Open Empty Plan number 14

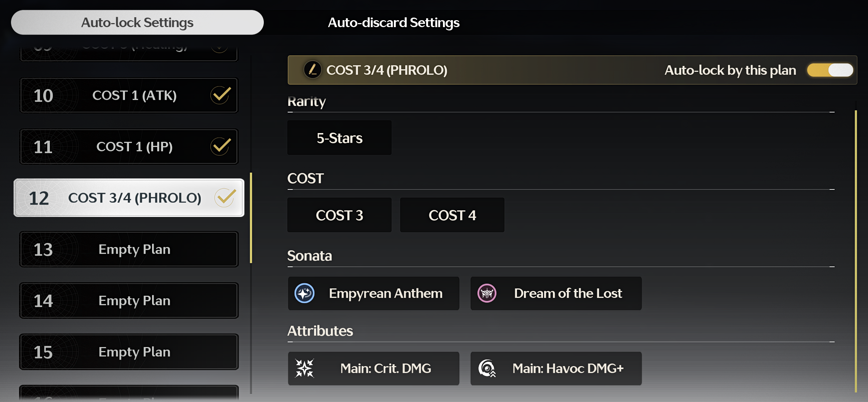(129, 300)
